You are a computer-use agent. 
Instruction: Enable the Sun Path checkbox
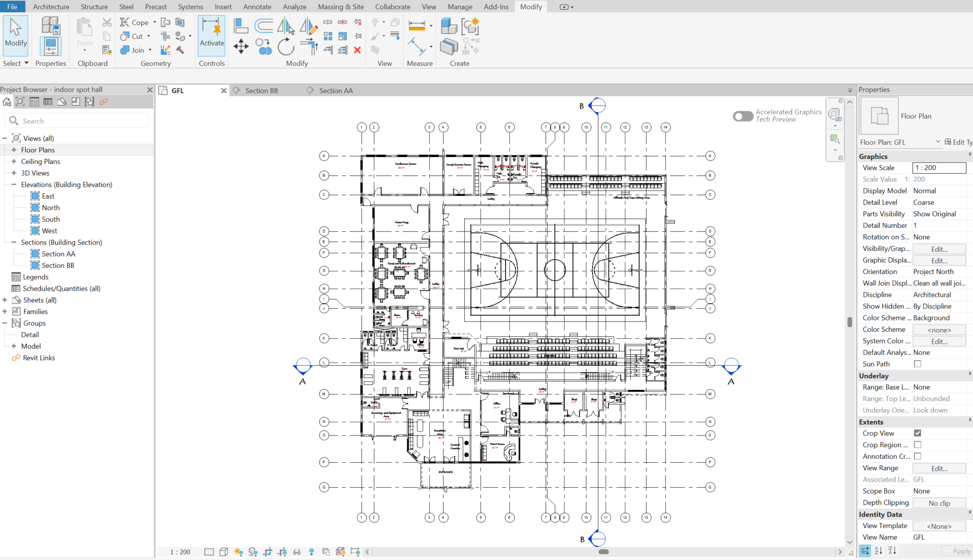tap(917, 364)
